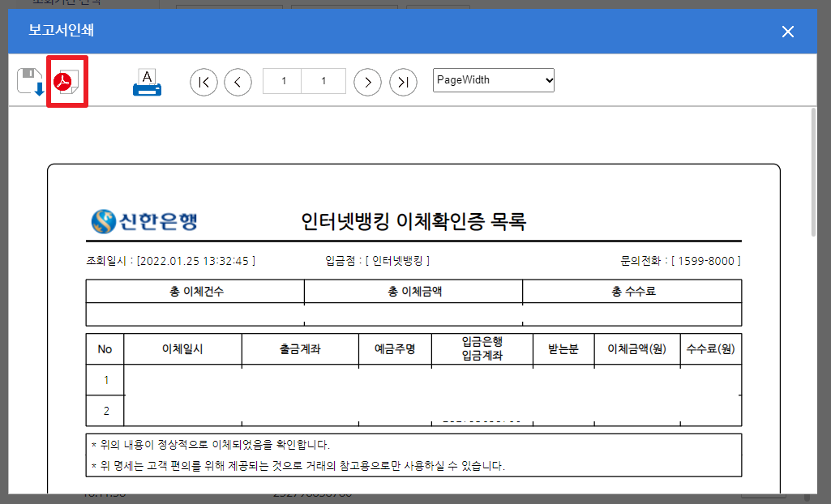Click the 총 이체금액 summary header
This screenshot has height=504, width=831.
[413, 292]
